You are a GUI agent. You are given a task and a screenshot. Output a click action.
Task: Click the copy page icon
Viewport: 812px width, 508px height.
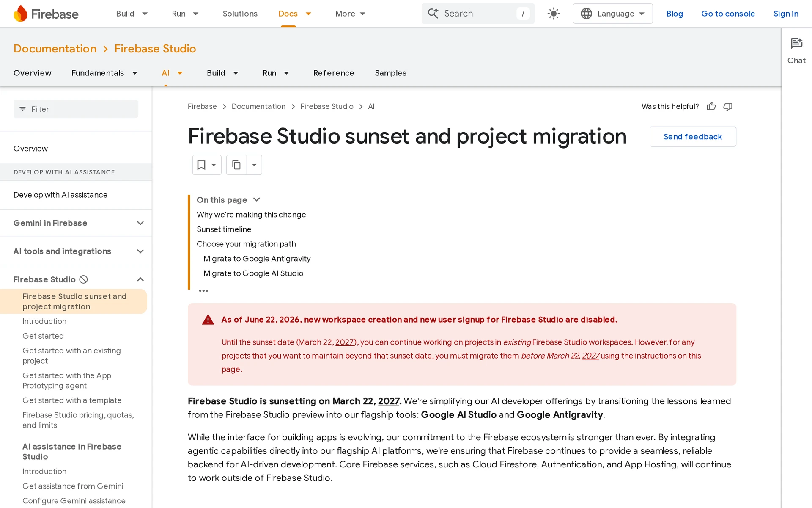point(236,165)
